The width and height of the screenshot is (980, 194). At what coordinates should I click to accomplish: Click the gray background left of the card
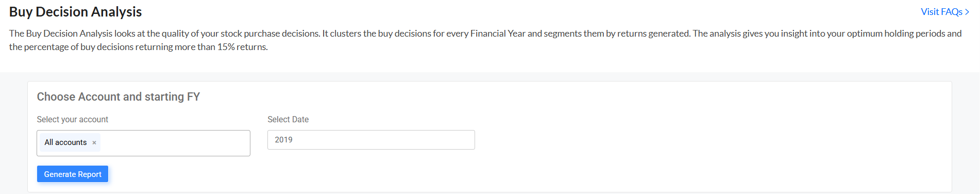[x=13, y=134]
